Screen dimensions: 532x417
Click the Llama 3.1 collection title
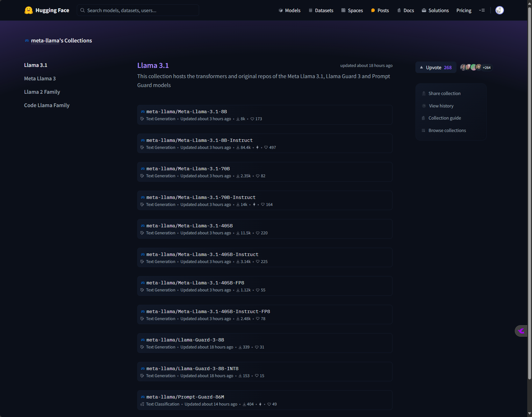tap(153, 65)
